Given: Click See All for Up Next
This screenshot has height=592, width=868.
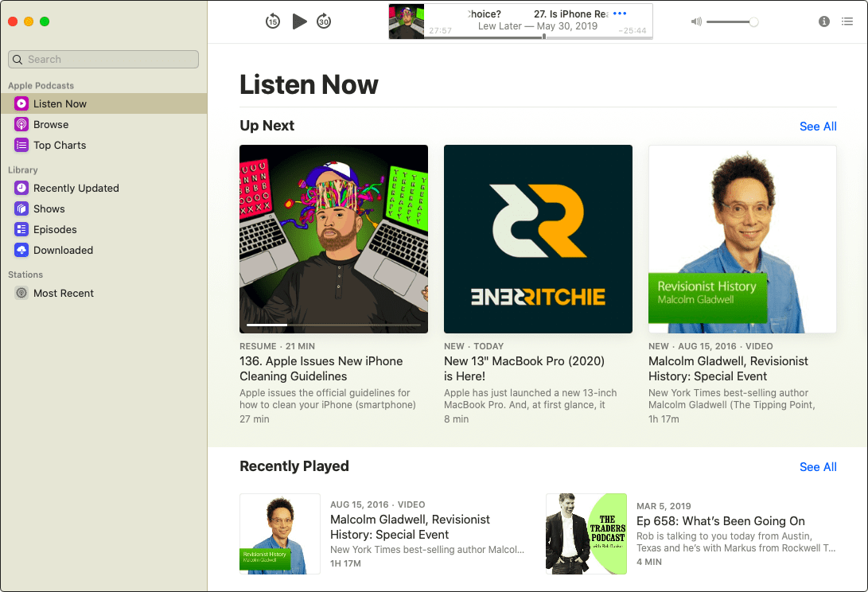Looking at the screenshot, I should (818, 127).
